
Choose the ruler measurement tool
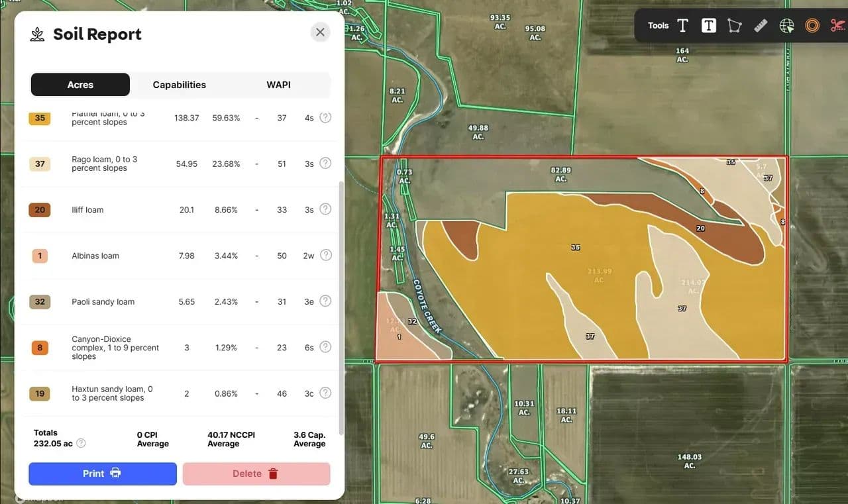[761, 26]
